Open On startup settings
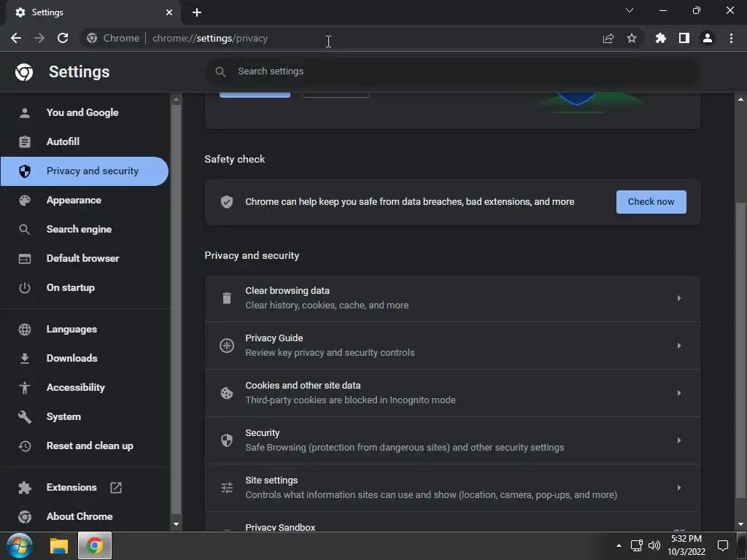The image size is (747, 560). (85, 287)
